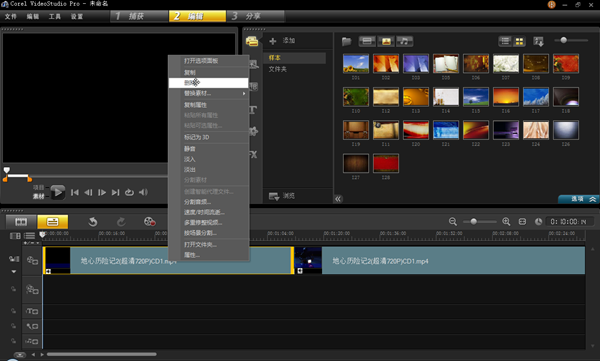Click 打开选项面板 in the context menu
Viewport: 600px width, 361px height.
(x=209, y=61)
